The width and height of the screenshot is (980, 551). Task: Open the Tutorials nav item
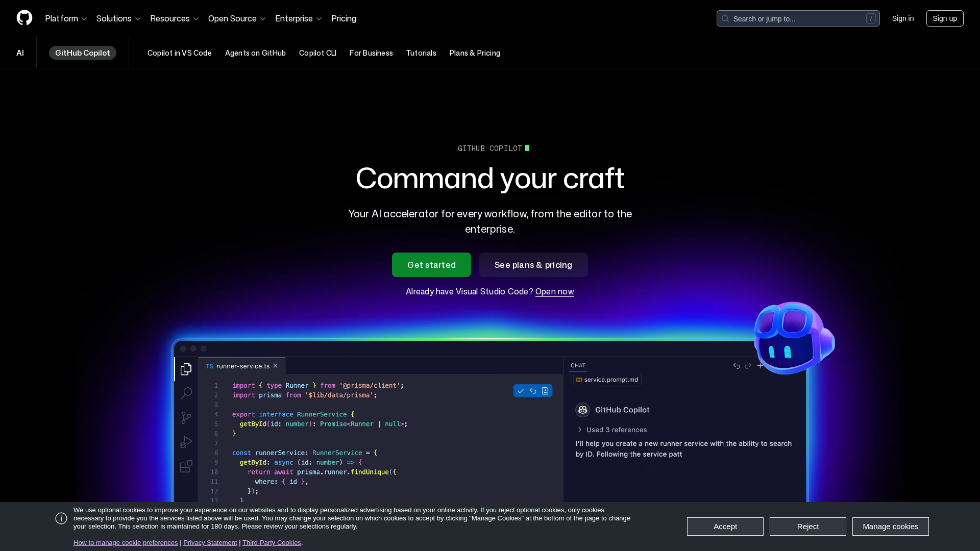tap(421, 53)
